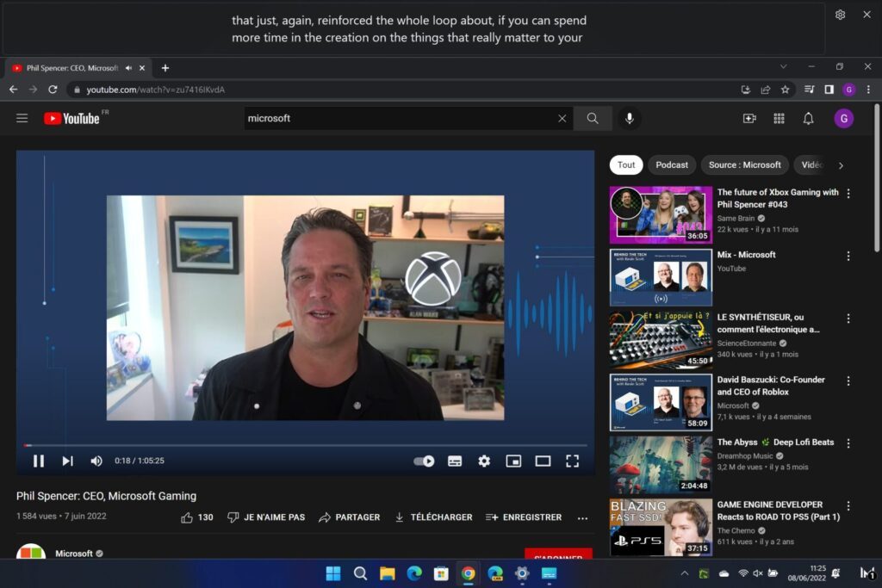Enable miniplayer mode
This screenshot has width=882, height=588.
(513, 461)
